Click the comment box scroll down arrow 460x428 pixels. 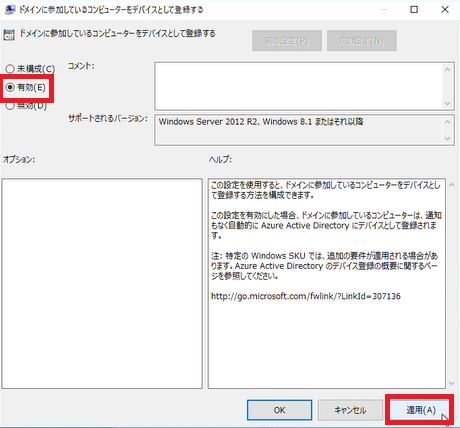(x=447, y=104)
